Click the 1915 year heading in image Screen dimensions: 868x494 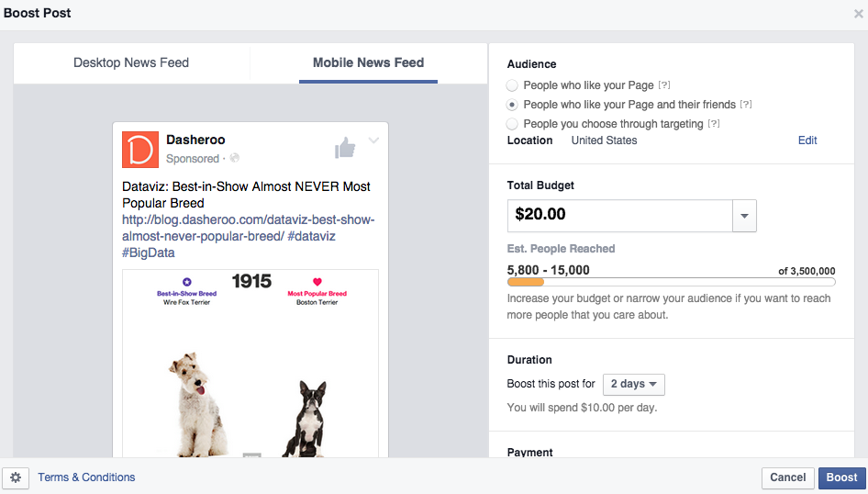tap(251, 281)
